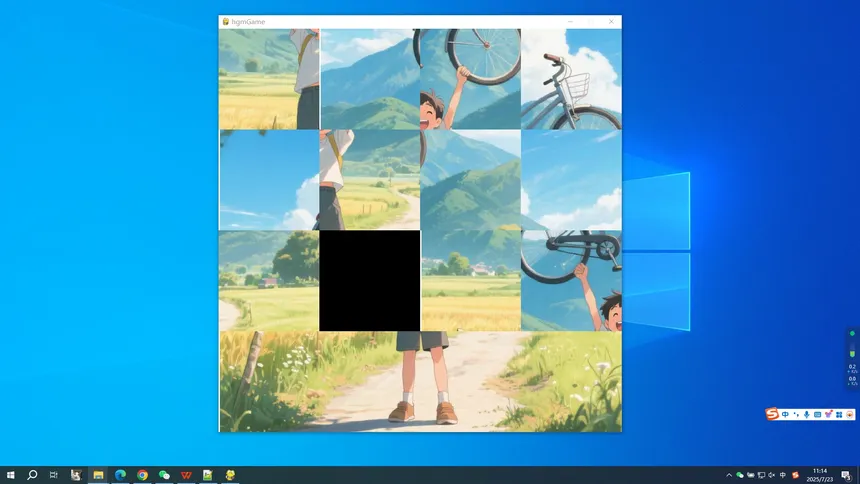860x484 pixels.
Task: Open Sogou toolbox grid icon
Action: (839, 414)
